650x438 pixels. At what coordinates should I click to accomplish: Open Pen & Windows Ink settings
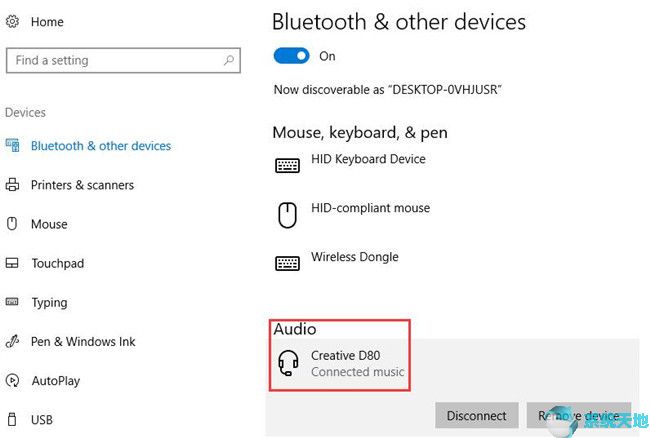click(x=83, y=342)
